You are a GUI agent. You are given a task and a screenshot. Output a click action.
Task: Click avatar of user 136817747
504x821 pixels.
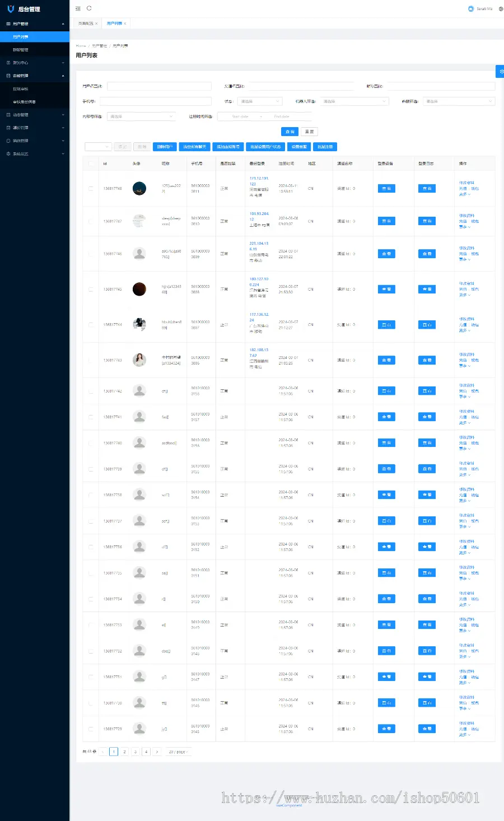click(x=139, y=221)
